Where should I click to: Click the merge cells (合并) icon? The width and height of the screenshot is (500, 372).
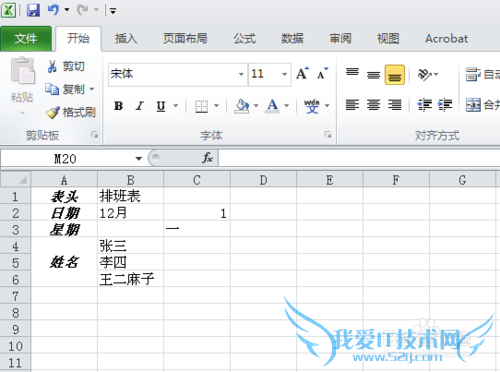click(x=473, y=105)
